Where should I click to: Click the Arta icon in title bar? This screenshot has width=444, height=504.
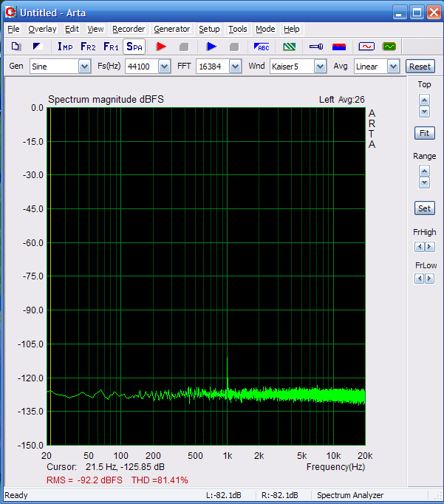[11, 13]
